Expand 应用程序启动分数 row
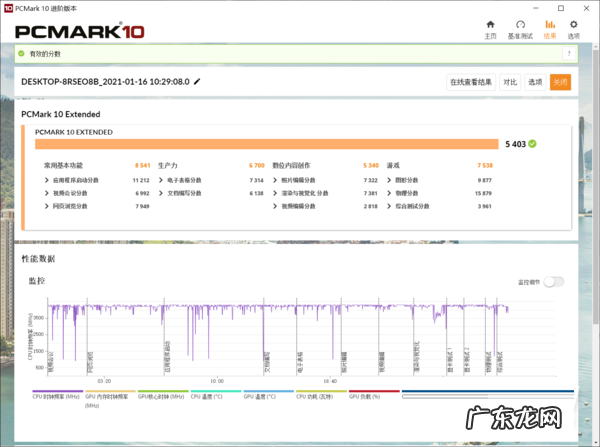Screen dimensions: 600x447 click(x=47, y=180)
